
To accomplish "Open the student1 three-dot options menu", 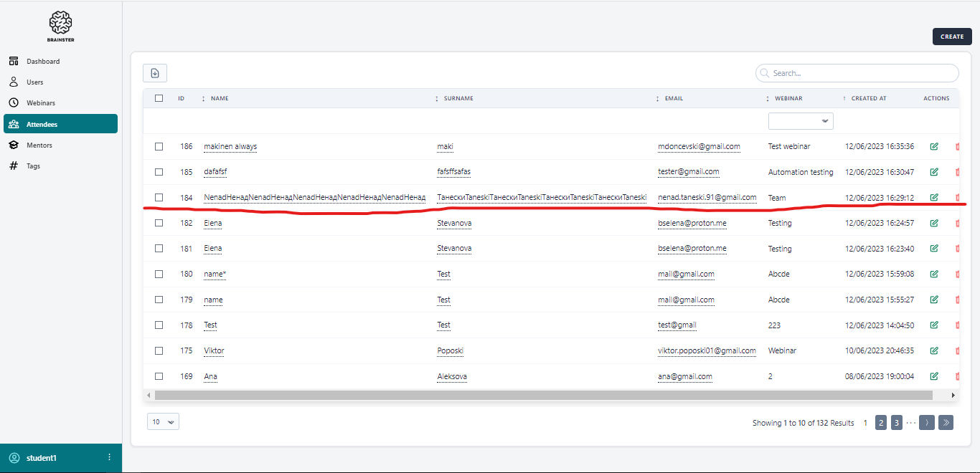I will (109, 457).
